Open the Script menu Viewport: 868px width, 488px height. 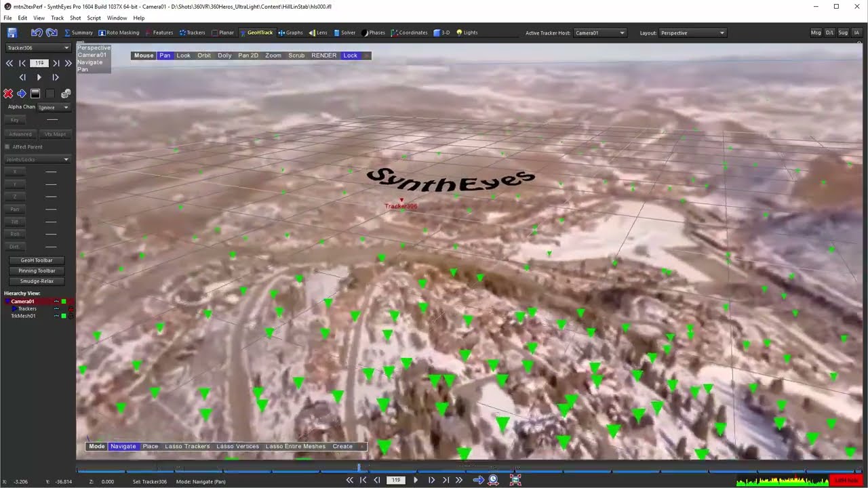94,18
